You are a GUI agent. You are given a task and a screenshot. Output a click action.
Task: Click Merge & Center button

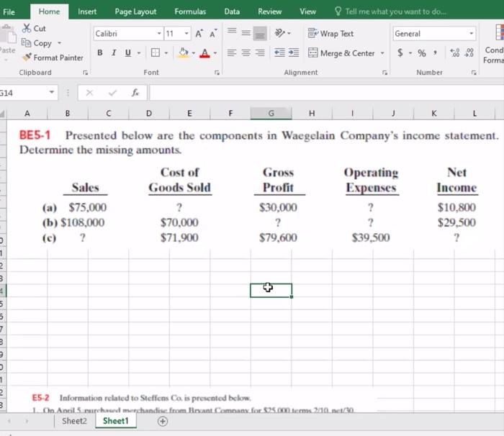point(342,53)
